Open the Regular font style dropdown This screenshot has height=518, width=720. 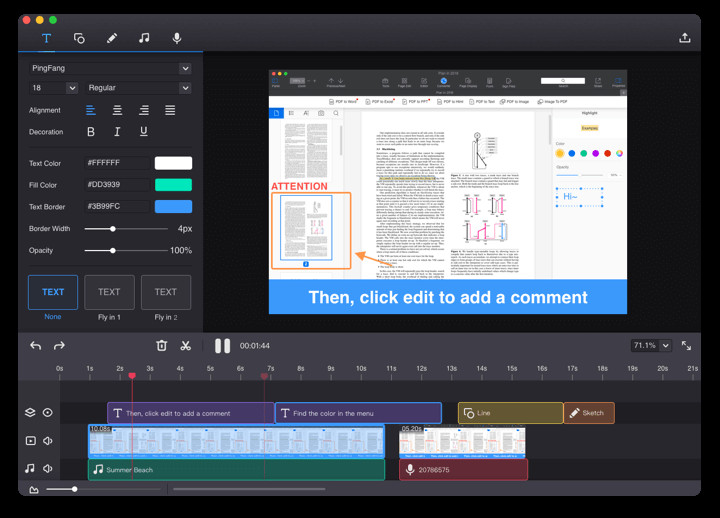click(x=138, y=88)
